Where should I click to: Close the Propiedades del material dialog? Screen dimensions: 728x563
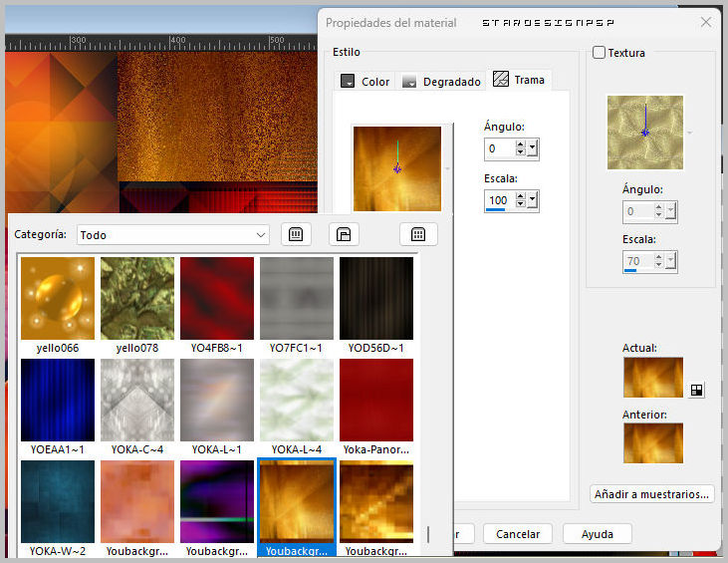706,22
